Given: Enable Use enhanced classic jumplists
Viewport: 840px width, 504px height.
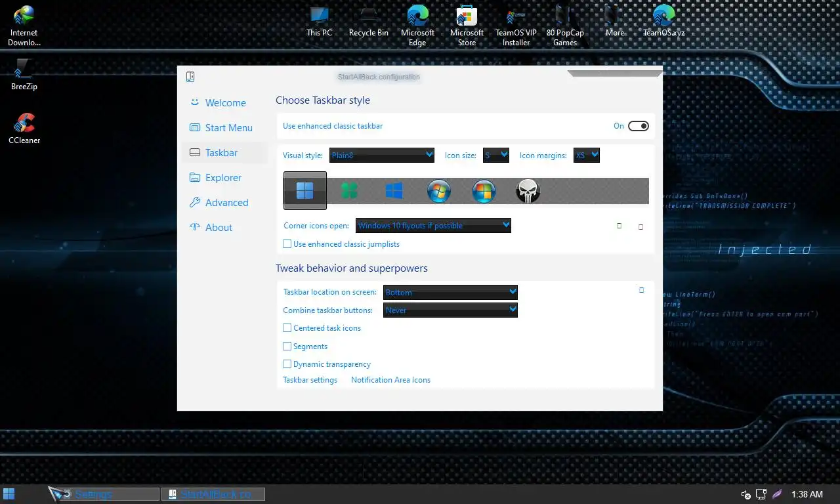Looking at the screenshot, I should click(287, 244).
